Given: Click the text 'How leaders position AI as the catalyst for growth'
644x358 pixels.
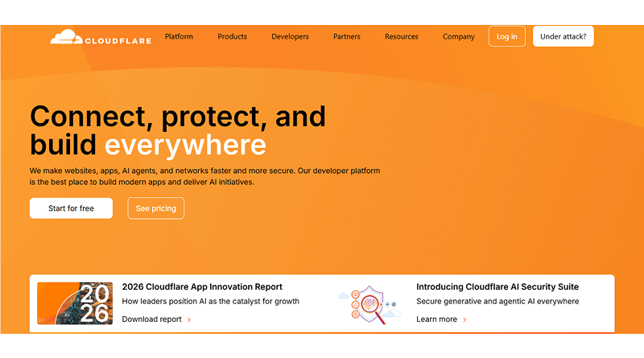Looking at the screenshot, I should pos(211,301).
